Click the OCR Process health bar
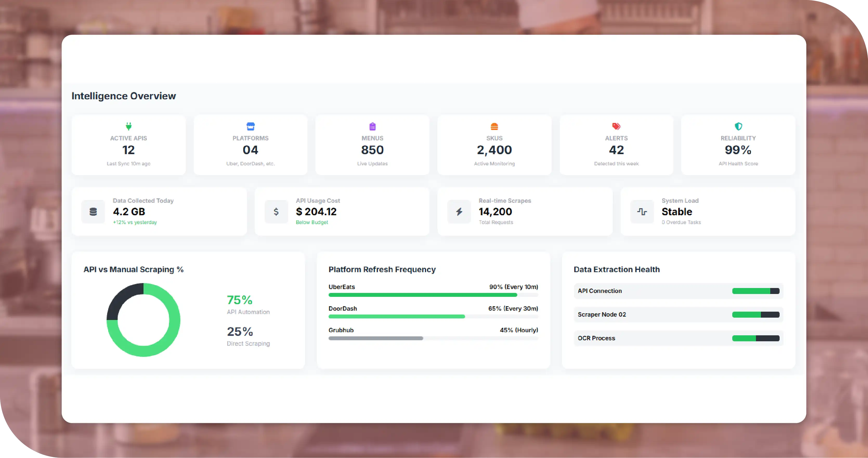868x458 pixels. tap(755, 338)
